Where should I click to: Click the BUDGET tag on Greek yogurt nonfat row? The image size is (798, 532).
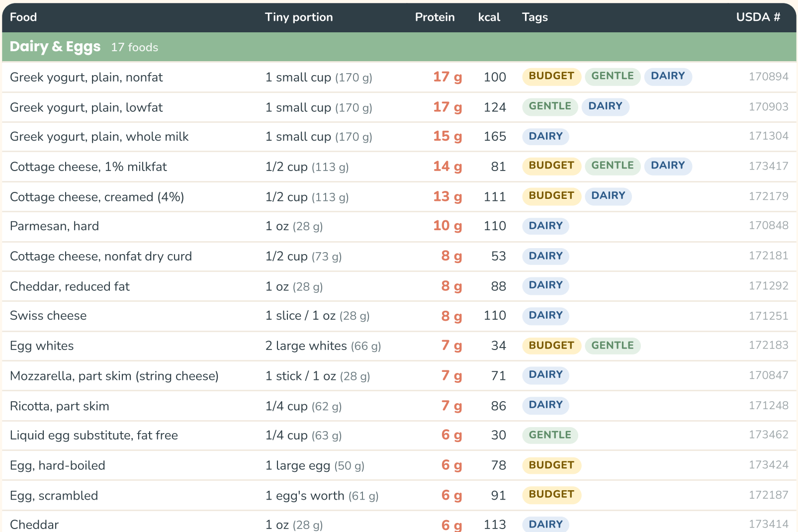point(551,76)
